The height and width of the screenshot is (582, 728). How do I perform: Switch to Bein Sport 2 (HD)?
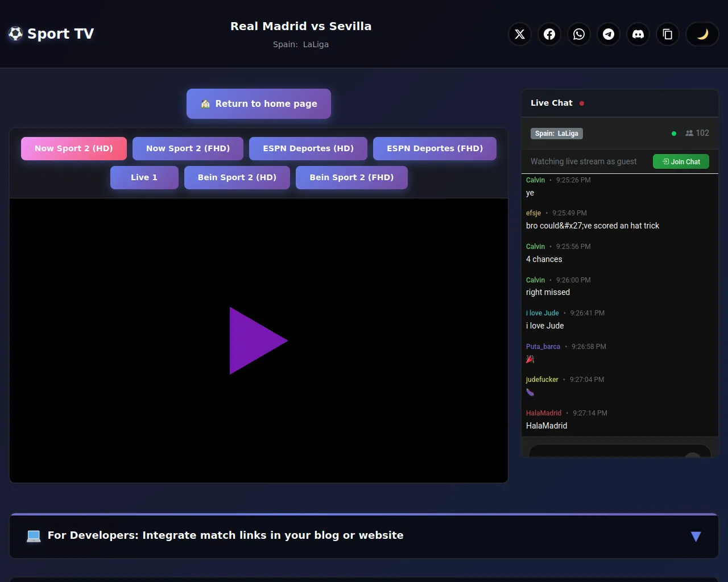(x=237, y=177)
